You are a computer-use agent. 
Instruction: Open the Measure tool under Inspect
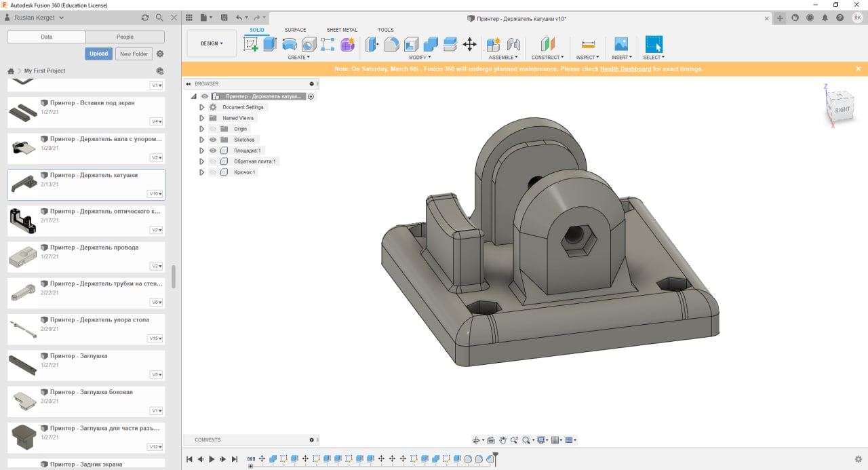click(x=588, y=44)
